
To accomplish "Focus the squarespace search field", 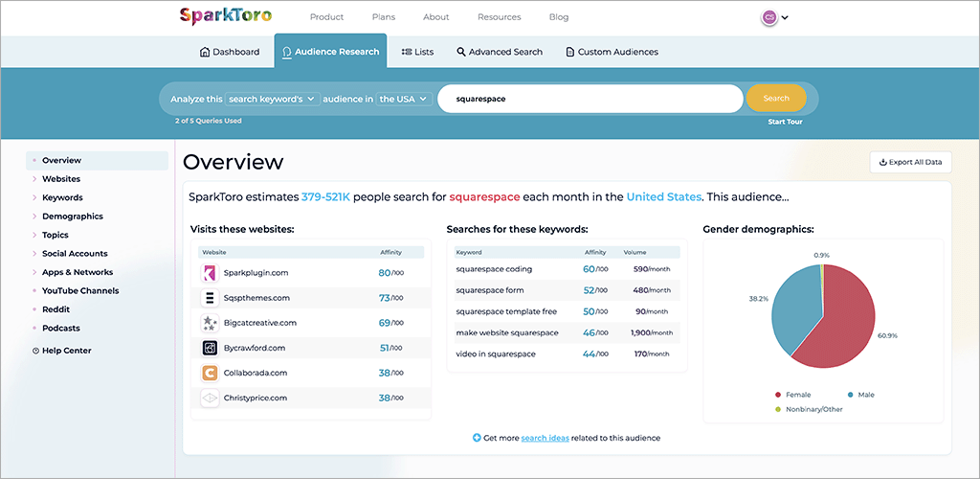I will 590,99.
